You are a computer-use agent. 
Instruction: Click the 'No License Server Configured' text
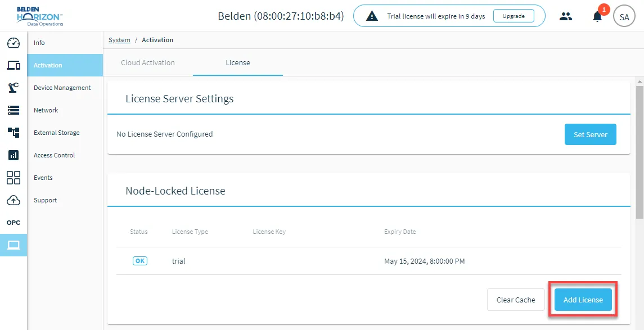(165, 134)
